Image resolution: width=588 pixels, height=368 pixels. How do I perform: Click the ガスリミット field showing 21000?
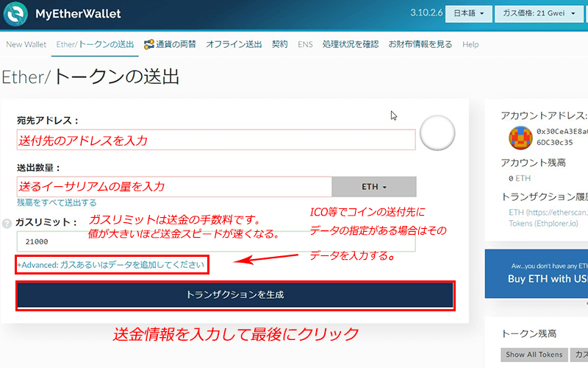[216, 241]
